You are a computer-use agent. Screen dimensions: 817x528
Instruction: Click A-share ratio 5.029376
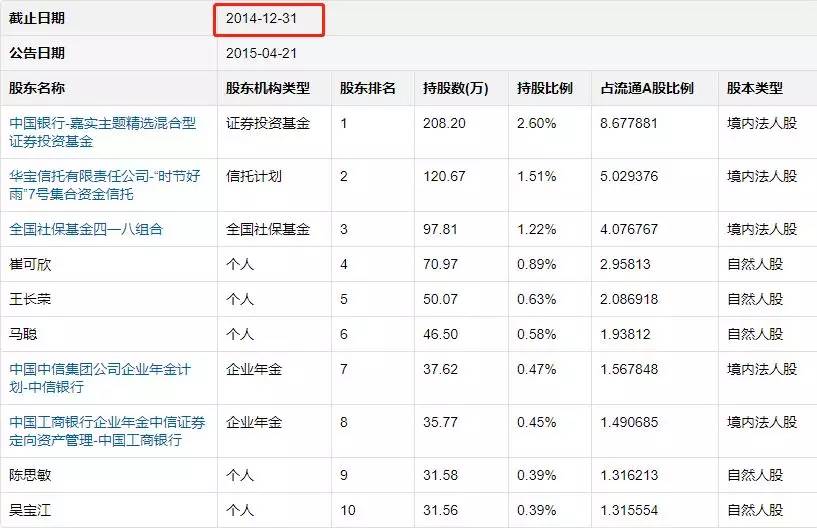coord(629,176)
